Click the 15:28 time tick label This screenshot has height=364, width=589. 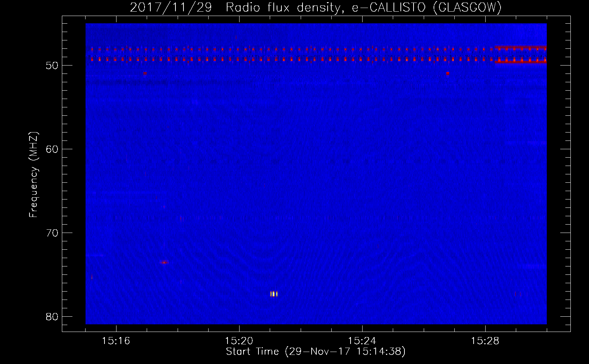point(485,341)
